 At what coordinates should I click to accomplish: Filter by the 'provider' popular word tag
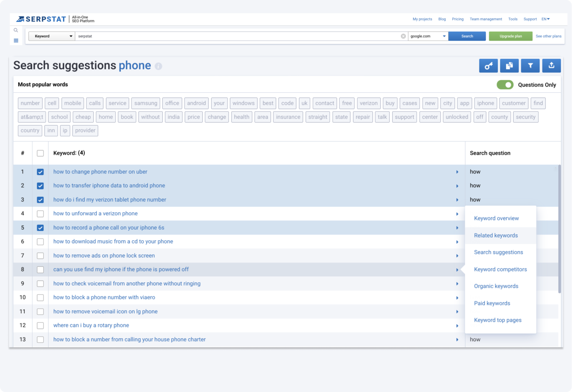pos(85,131)
